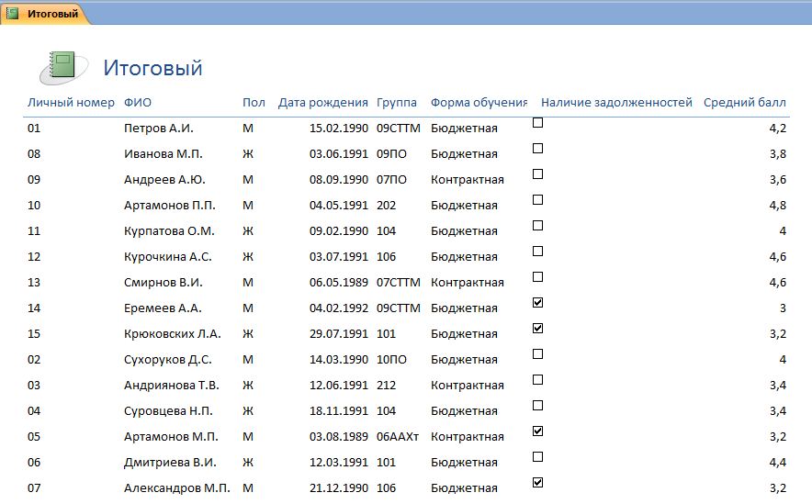Click group value 06ААХт

pos(398,437)
